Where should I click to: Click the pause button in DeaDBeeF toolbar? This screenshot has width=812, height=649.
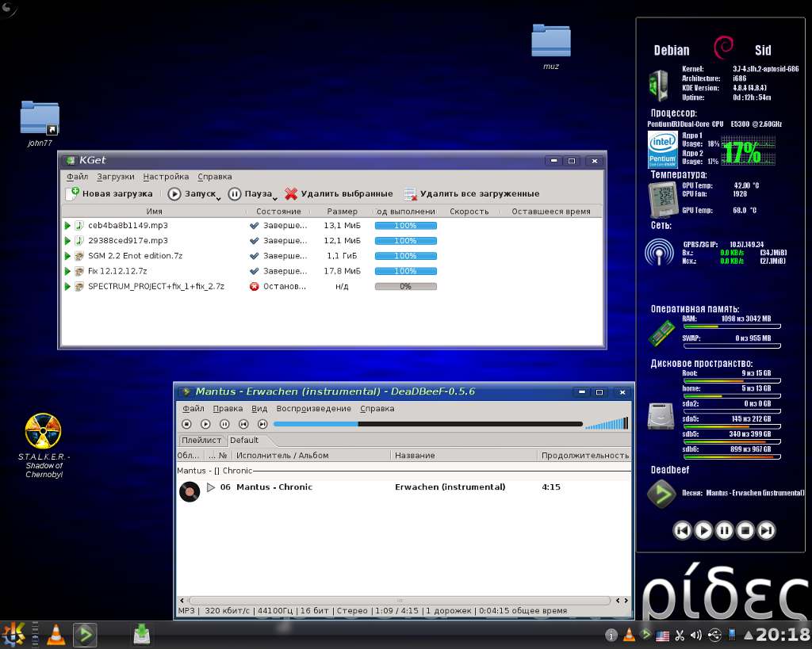pyautogui.click(x=224, y=424)
